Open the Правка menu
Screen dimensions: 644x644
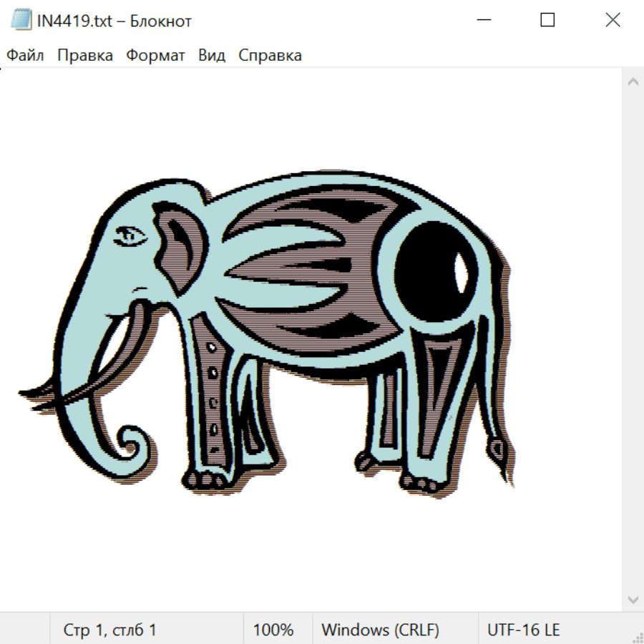tap(85, 56)
